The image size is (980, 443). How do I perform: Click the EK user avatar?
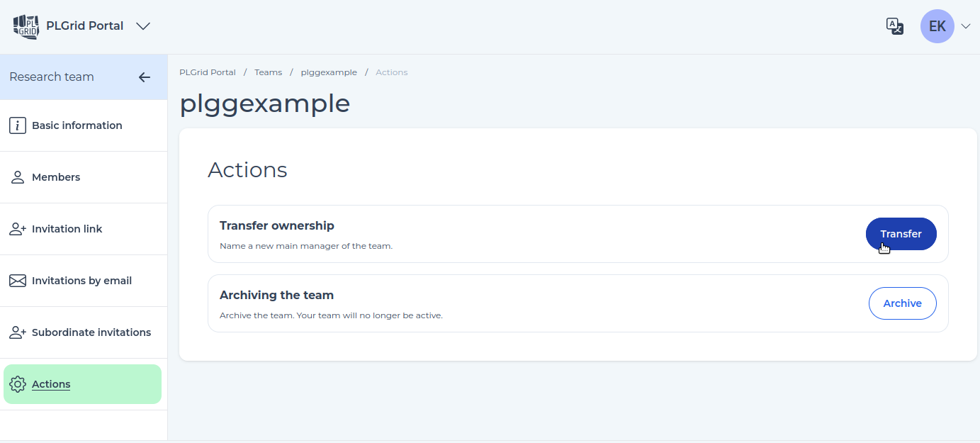937,26
